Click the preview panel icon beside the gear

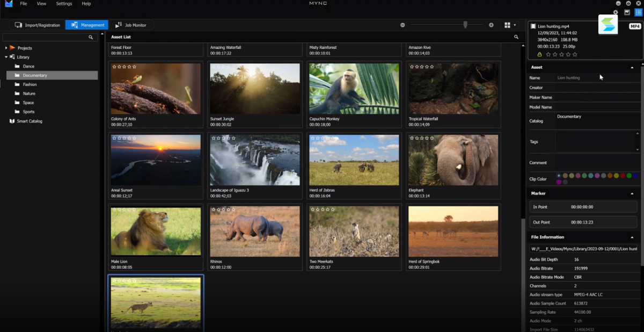tap(627, 12)
